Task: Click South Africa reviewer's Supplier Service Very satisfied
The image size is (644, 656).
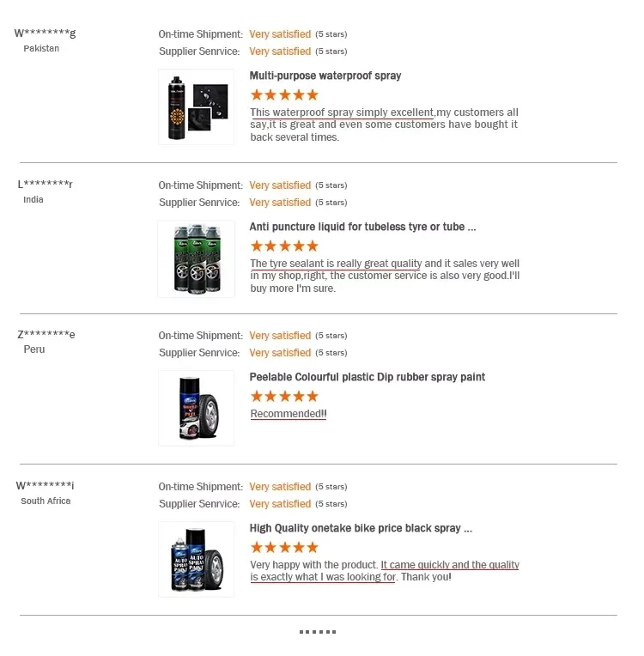Action: [280, 504]
